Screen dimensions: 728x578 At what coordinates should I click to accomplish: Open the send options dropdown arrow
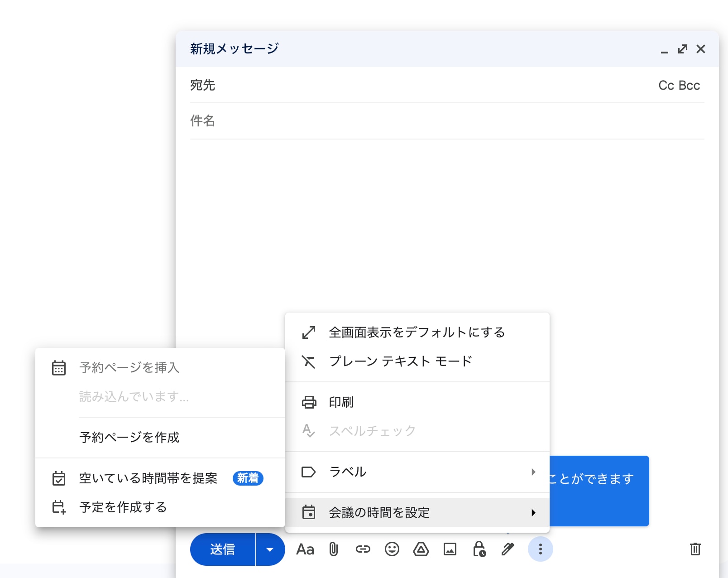[x=270, y=549]
